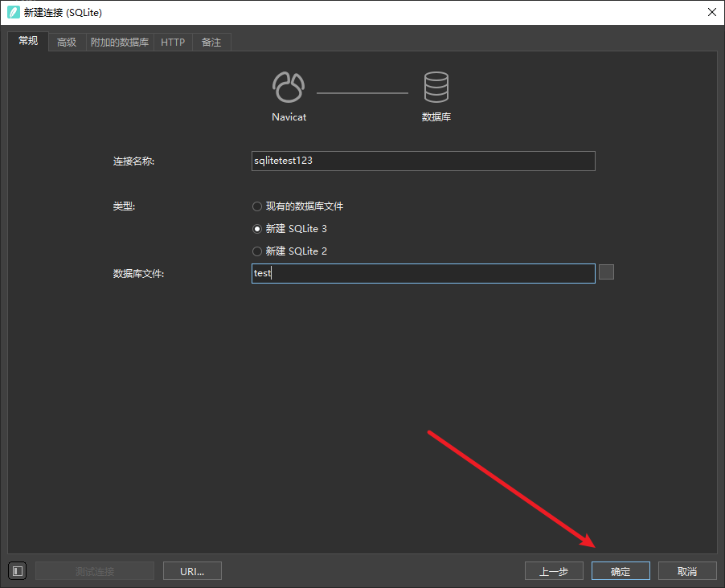
Task: Select 新建 SQLite 2 radio option
Action: (x=289, y=251)
